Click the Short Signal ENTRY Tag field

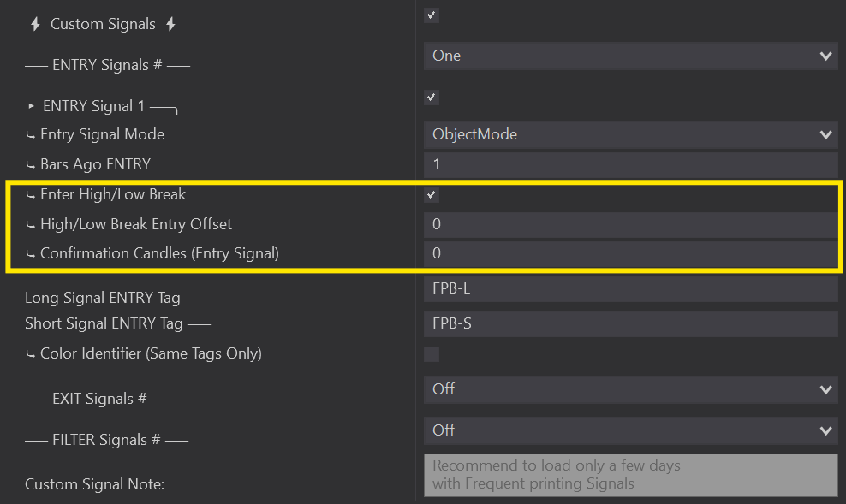pyautogui.click(x=630, y=324)
